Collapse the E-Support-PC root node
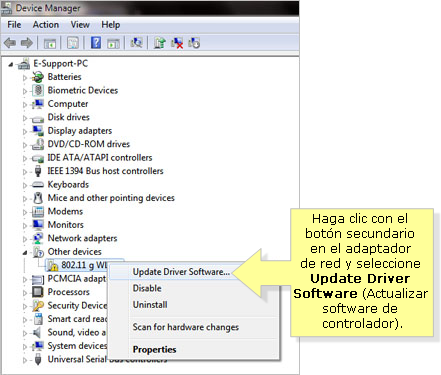 pos(11,64)
